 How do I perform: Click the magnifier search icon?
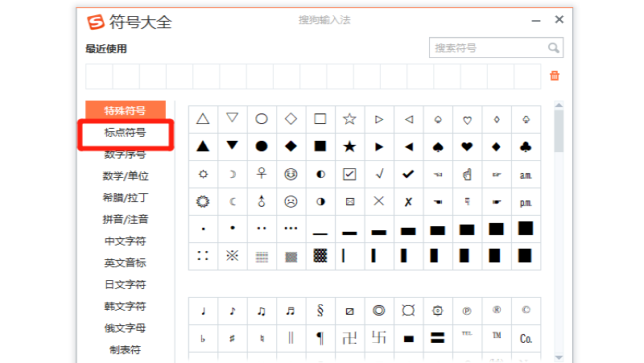point(553,47)
